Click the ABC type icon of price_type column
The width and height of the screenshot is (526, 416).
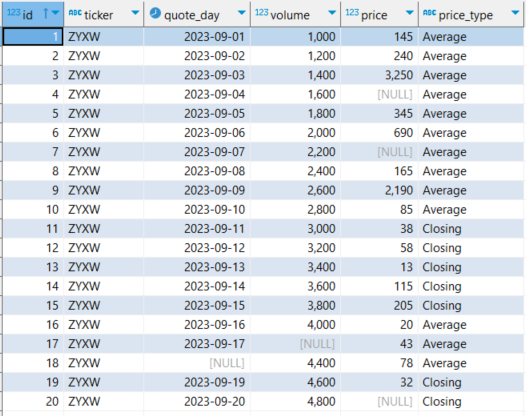tap(429, 13)
